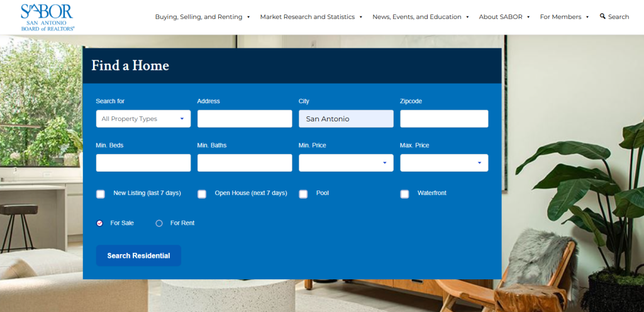This screenshot has height=312, width=644.
Task: Open Market Research and Statistics menu
Action: 311,17
